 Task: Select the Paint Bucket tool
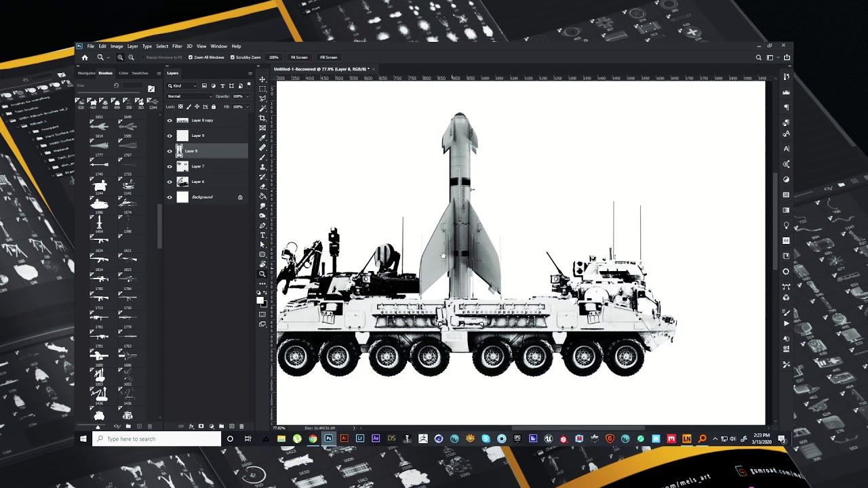pos(262,196)
